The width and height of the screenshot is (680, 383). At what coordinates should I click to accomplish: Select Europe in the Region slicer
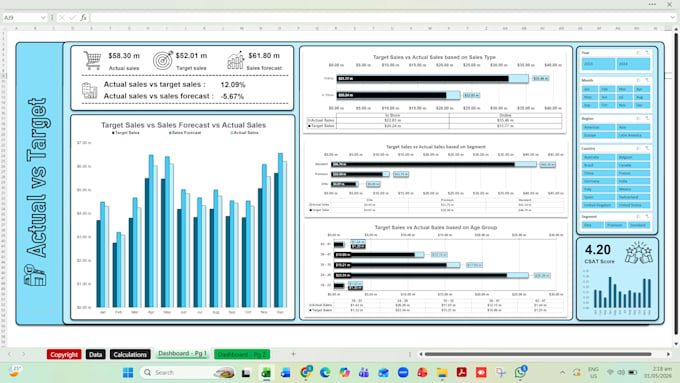598,135
